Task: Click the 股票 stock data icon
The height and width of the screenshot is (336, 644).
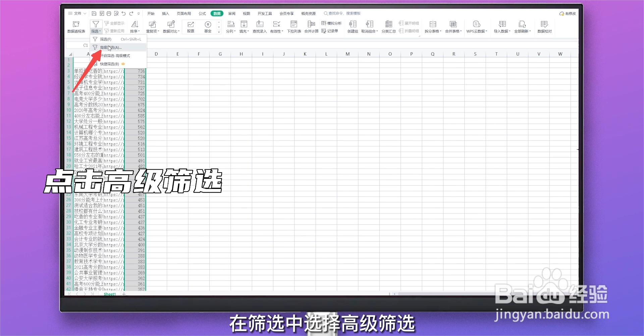Action: click(191, 24)
